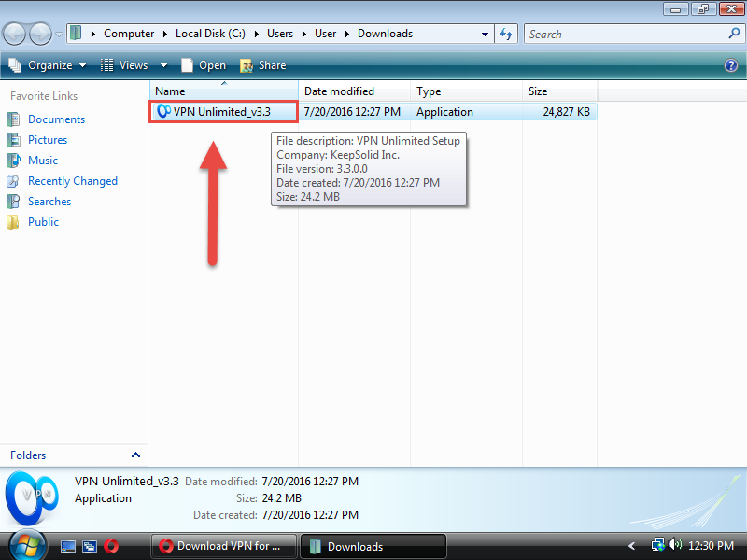Switch to the Downloads taskbar button

373,546
